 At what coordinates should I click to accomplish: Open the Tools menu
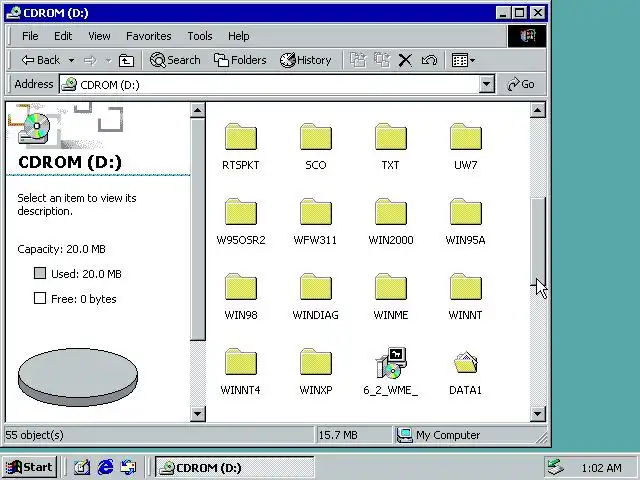(x=200, y=36)
